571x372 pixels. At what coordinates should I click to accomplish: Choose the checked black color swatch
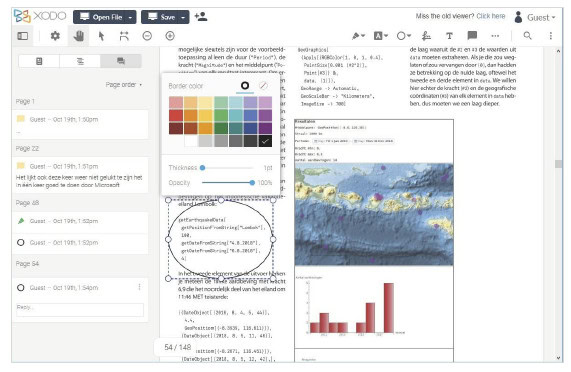(265, 141)
